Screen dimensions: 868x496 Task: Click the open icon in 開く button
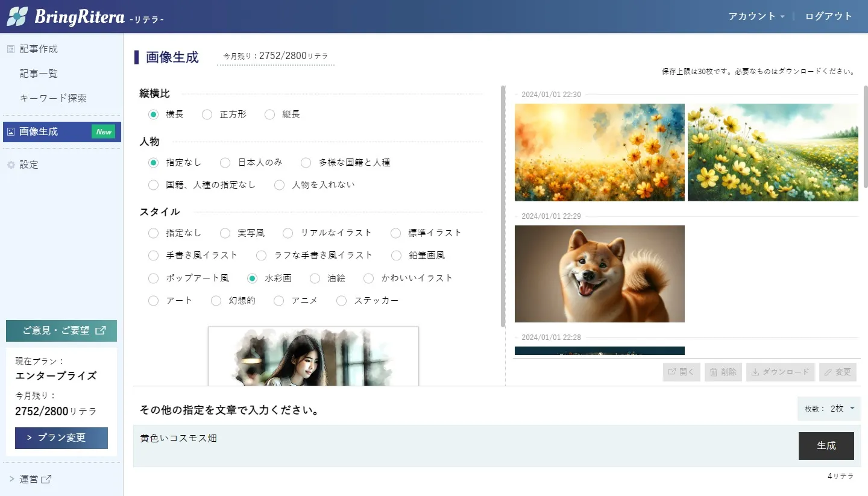672,372
